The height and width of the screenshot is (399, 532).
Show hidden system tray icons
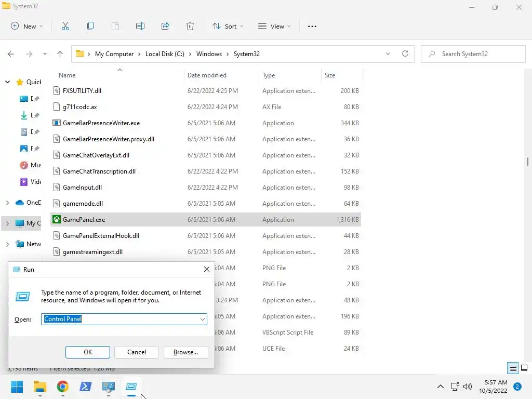(441, 387)
